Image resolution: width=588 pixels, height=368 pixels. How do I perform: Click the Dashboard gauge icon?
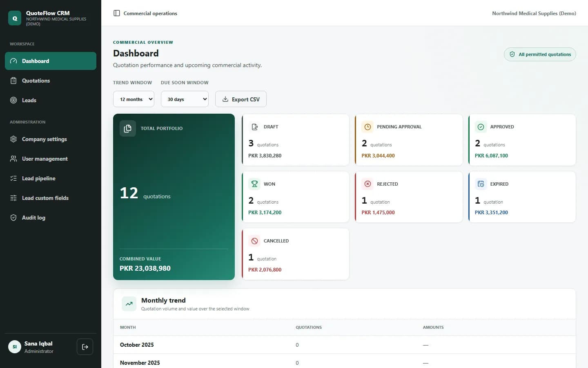point(13,61)
